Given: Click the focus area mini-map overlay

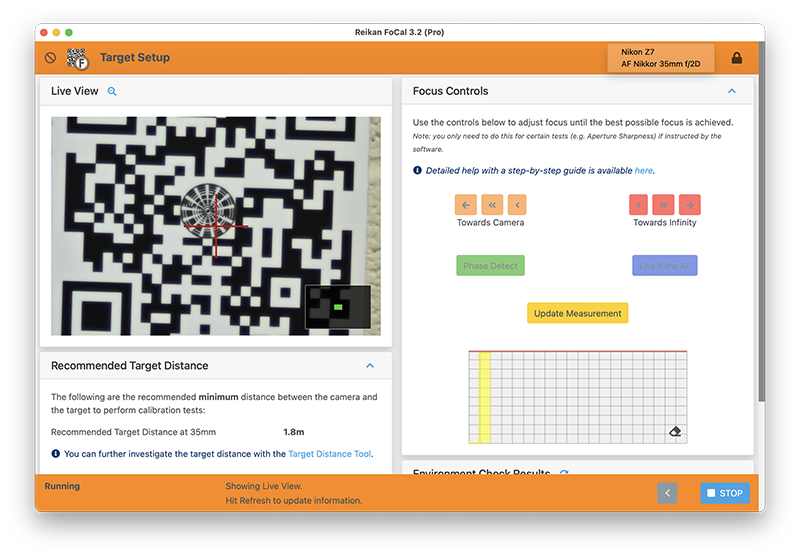Looking at the screenshot, I should coord(338,307).
